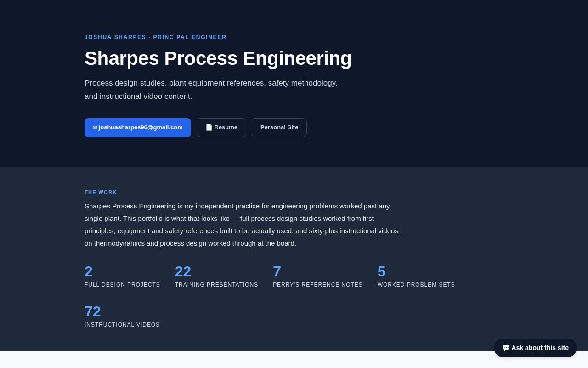Click the 72 Instructional Videos stat
Screen dimensions: 588x368
(x=122, y=316)
